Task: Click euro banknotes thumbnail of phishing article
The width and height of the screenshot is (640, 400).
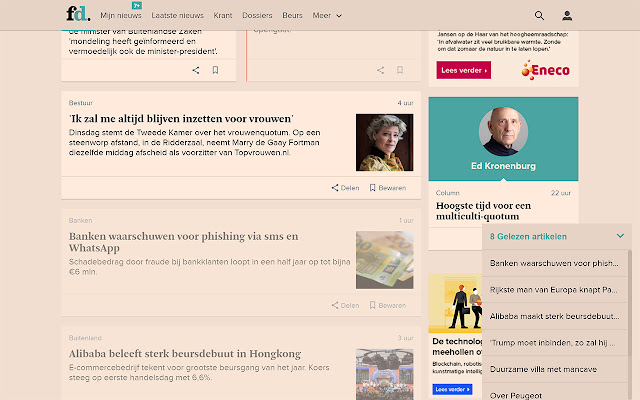Action: click(384, 260)
